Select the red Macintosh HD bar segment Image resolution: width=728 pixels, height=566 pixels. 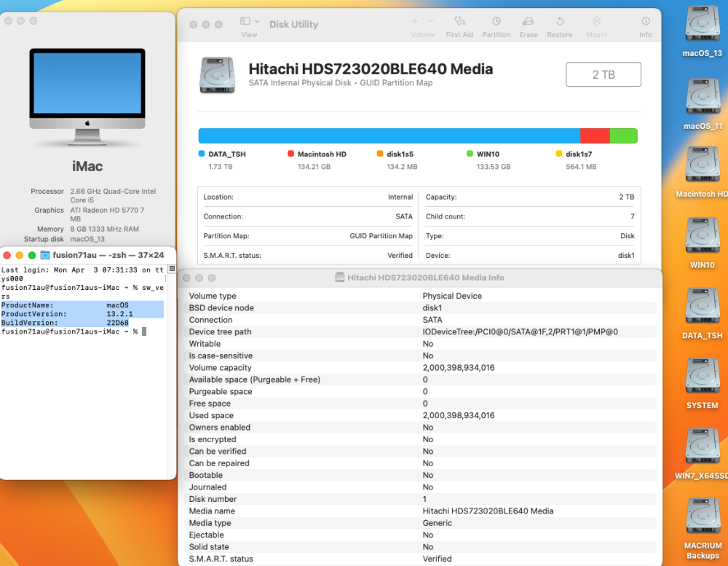click(x=595, y=135)
